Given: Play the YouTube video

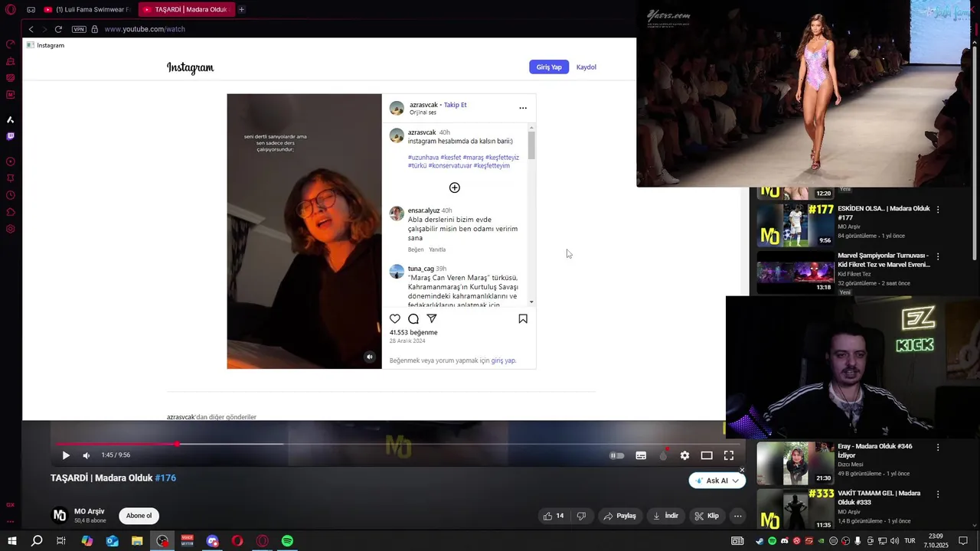Looking at the screenshot, I should [66, 455].
